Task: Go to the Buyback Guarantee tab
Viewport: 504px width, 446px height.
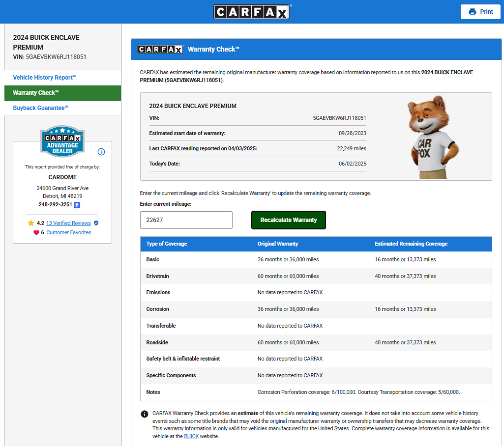Action: click(x=41, y=108)
